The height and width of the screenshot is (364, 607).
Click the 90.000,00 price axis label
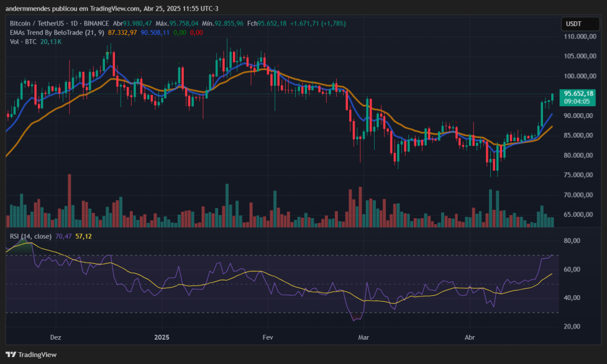pyautogui.click(x=579, y=116)
